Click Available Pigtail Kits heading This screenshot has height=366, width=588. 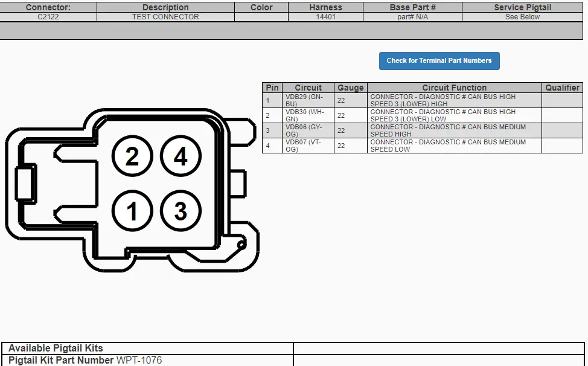pos(56,348)
